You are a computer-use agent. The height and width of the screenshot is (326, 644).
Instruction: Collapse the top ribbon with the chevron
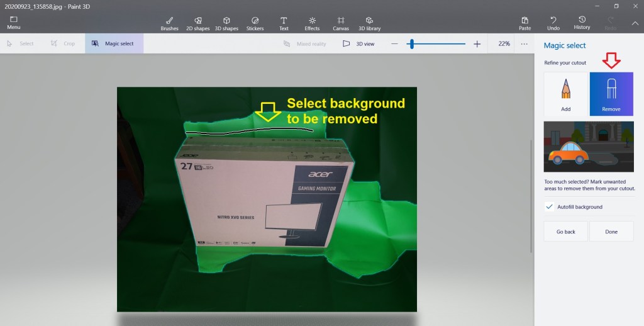(635, 23)
